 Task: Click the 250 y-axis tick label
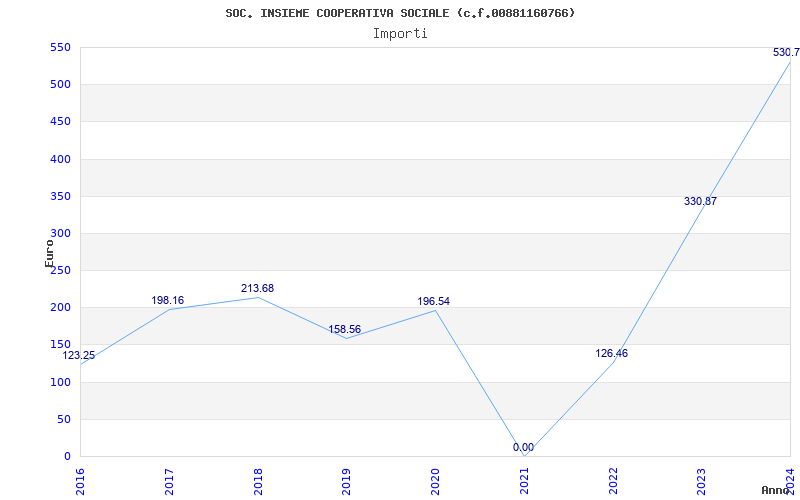(x=60, y=270)
